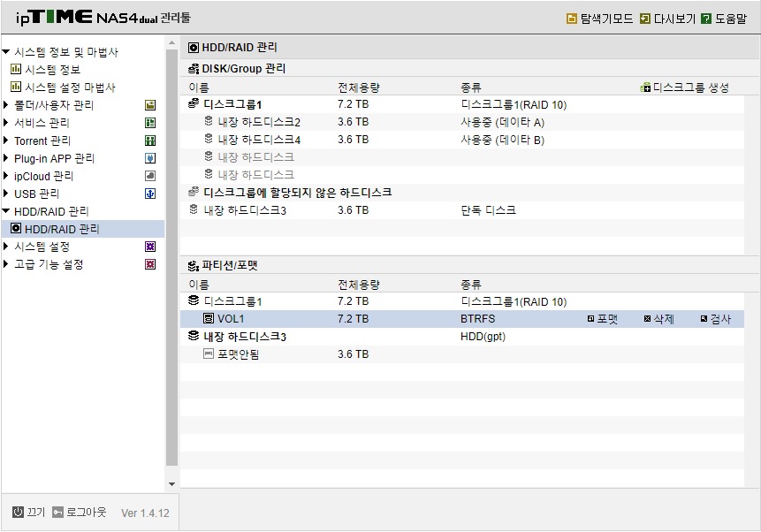Expand the 폴더/사용자 관리 tree node
The height and width of the screenshot is (532, 761).
6,105
